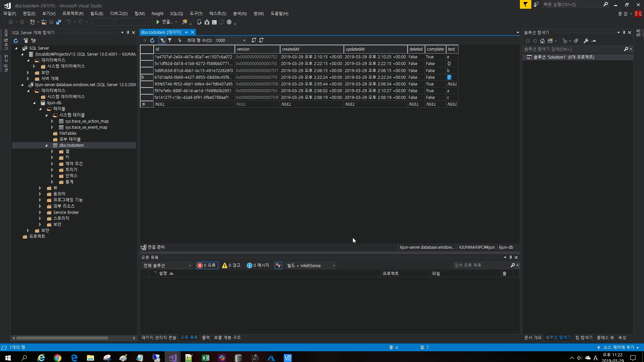Click 소스 제어에 추가 in status bar
Viewport: 644px width, 362px height.
[x=618, y=347]
